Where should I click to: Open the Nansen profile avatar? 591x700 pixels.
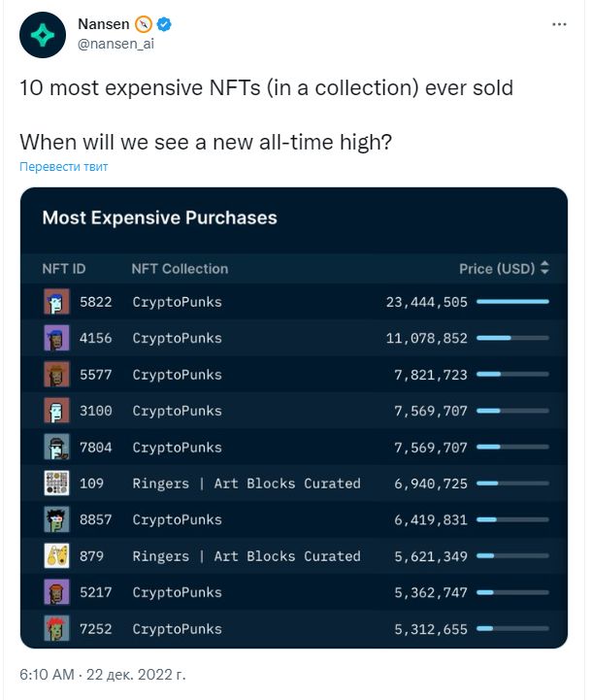[x=43, y=35]
